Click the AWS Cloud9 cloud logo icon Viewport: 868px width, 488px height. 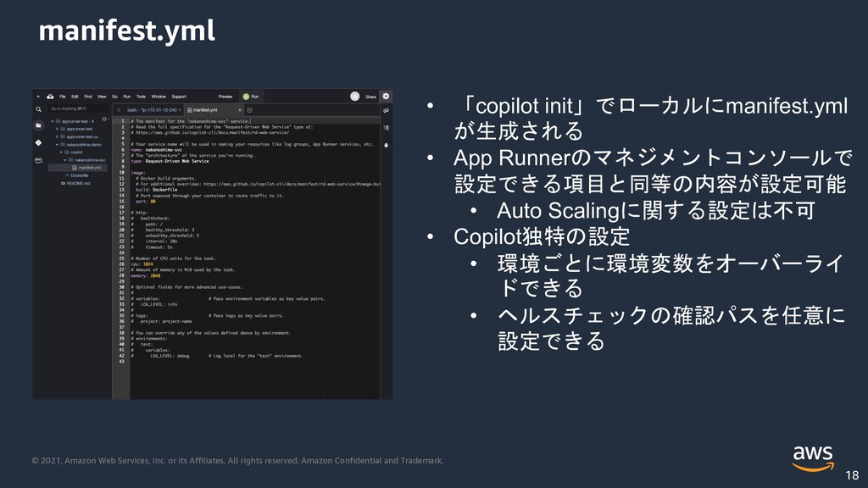50,97
